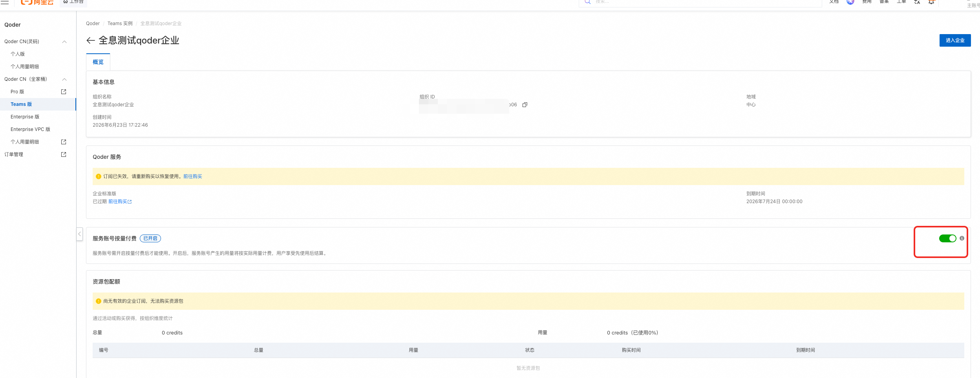Click the info icon beside the pay-as-you-go switch
This screenshot has width=980, height=378.
(x=962, y=238)
